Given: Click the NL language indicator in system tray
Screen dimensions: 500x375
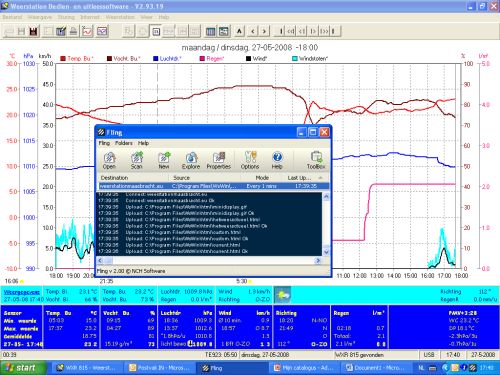Looking at the screenshot, I should click(x=421, y=368).
